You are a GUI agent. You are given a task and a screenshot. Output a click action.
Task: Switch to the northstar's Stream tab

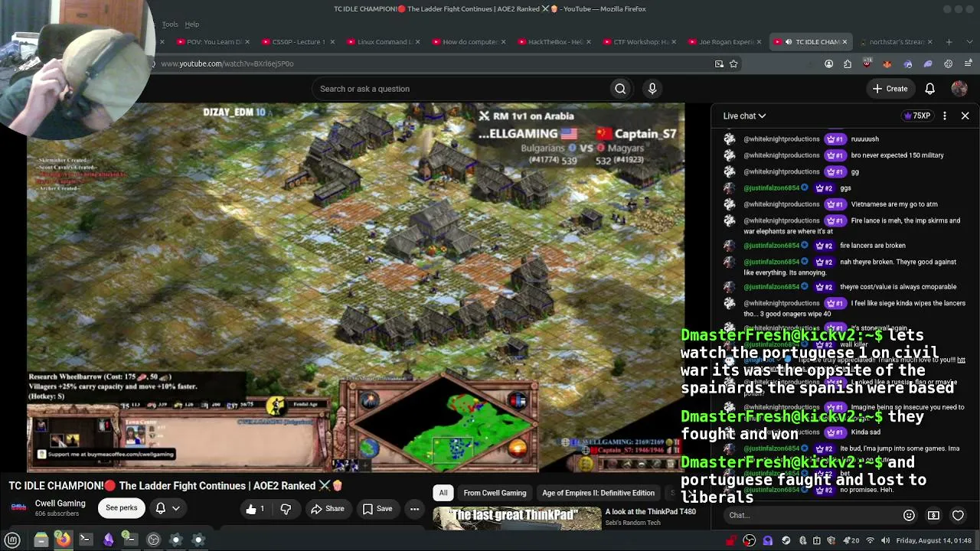tap(896, 42)
